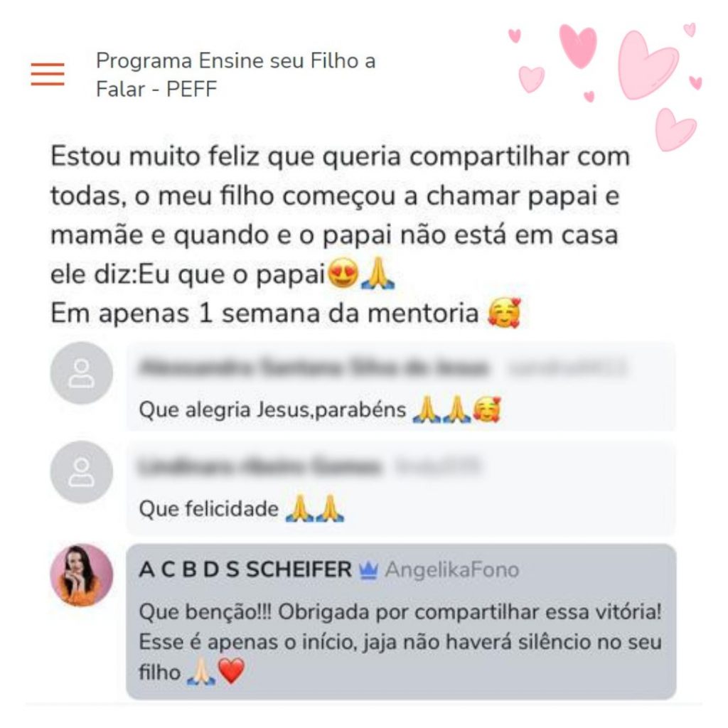The image size is (728, 728).
Task: Click gray avatar beside "Que alegria Jesus" comment
Action: pos(82,373)
